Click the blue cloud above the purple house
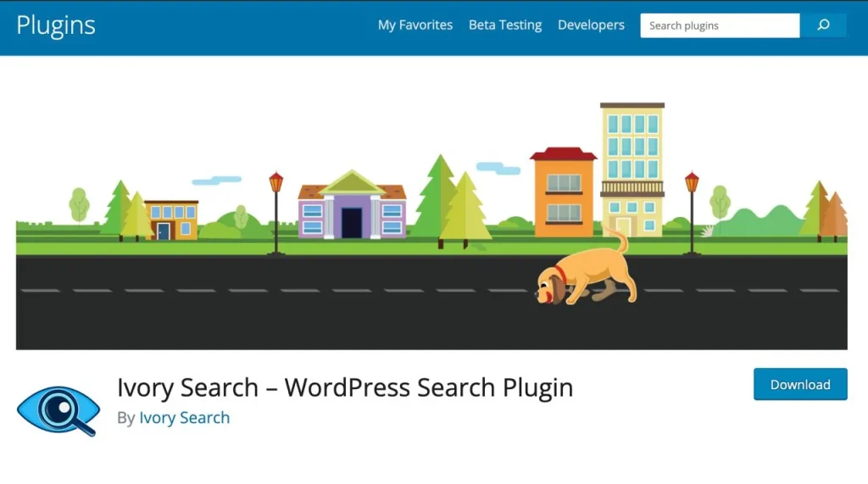The height and width of the screenshot is (484, 868). [216, 181]
